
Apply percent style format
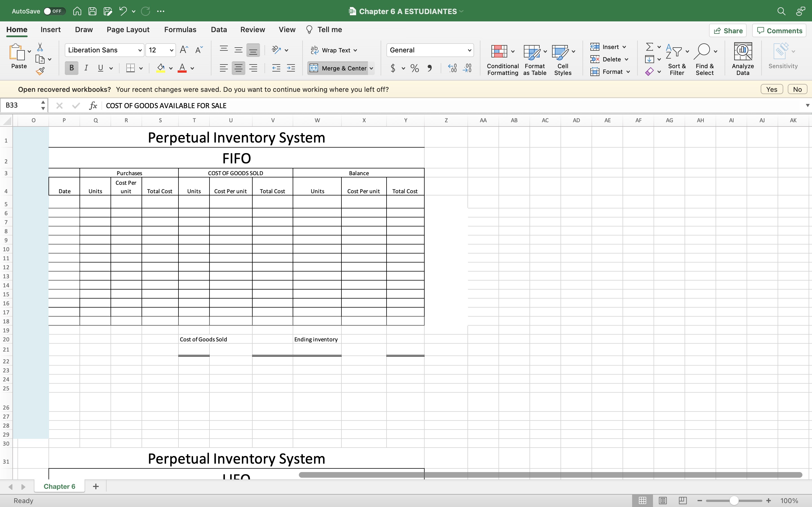[x=414, y=68]
